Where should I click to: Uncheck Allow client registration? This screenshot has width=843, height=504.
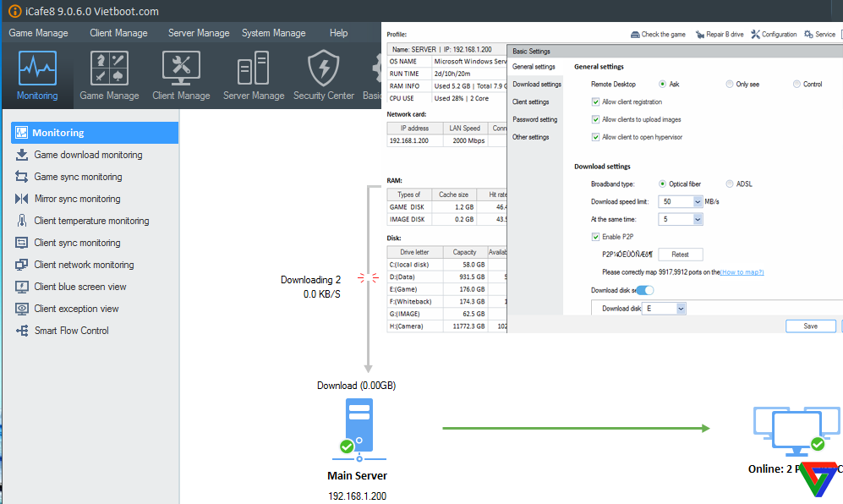(596, 101)
